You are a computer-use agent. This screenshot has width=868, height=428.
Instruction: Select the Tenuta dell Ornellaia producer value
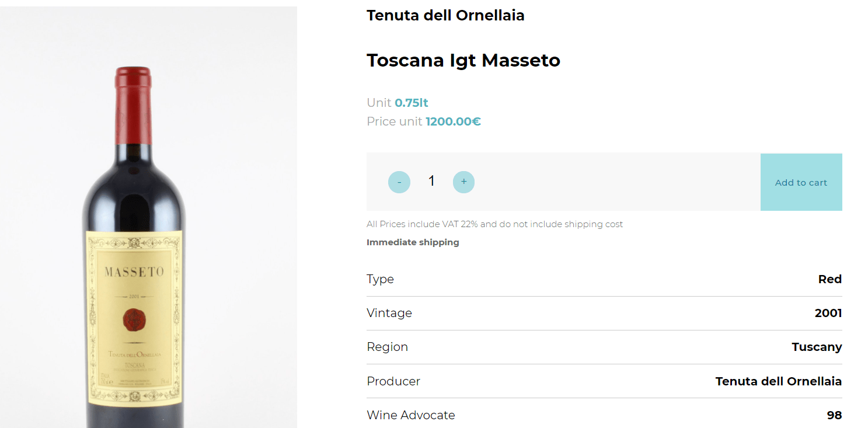point(778,381)
